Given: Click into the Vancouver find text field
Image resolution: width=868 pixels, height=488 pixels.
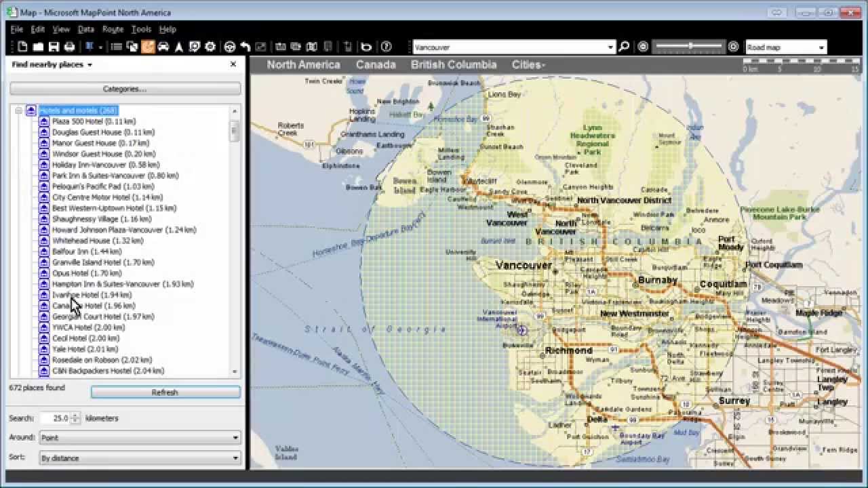Looking at the screenshot, I should 509,47.
